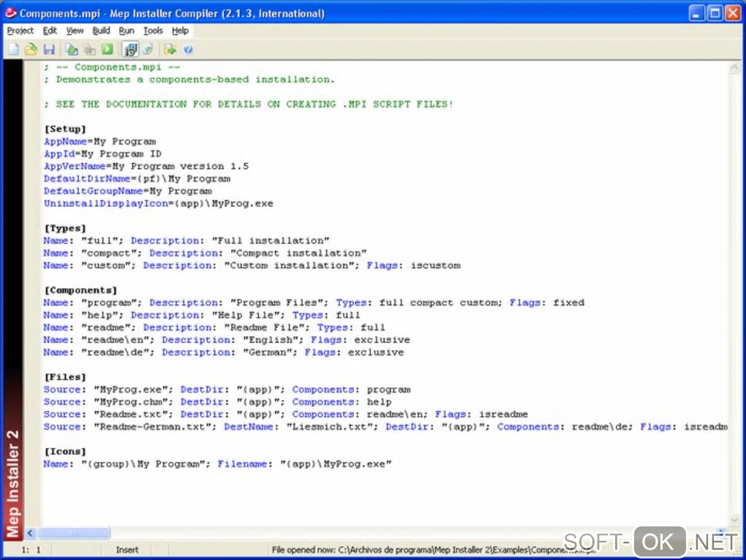The width and height of the screenshot is (746, 560).
Task: Click the "Demonstrates a components-based installation" comment
Action: pos(189,80)
